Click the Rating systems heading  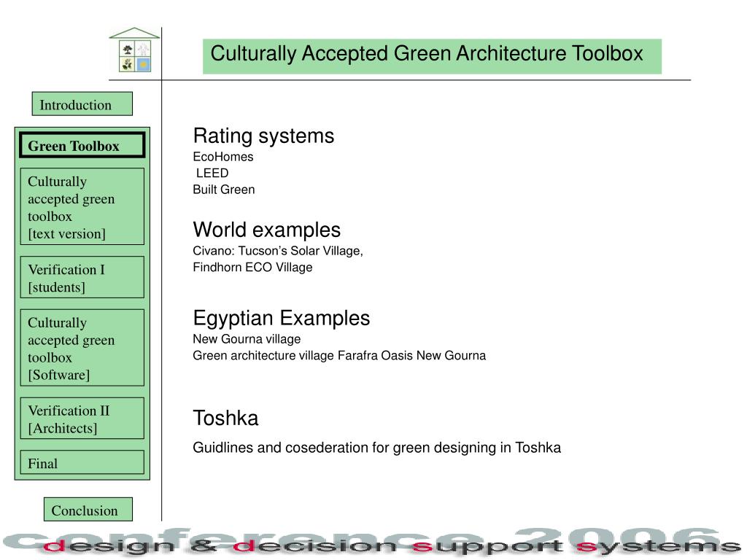[263, 136]
